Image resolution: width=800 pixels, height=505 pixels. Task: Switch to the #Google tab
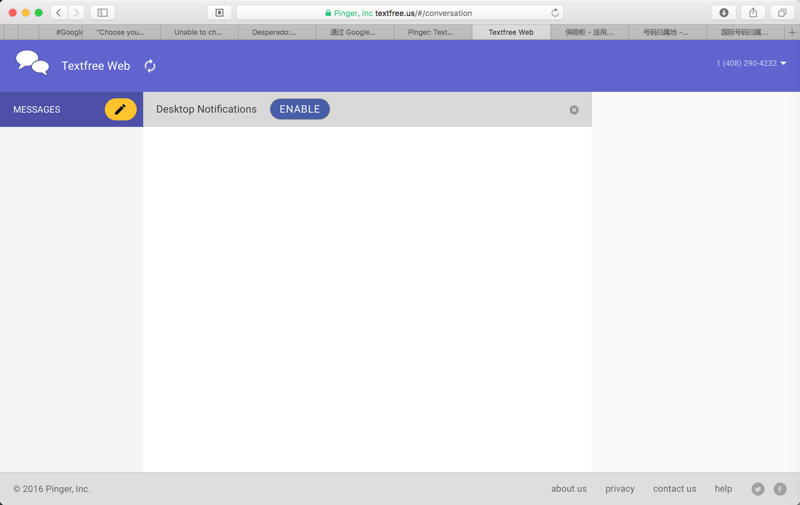click(61, 32)
